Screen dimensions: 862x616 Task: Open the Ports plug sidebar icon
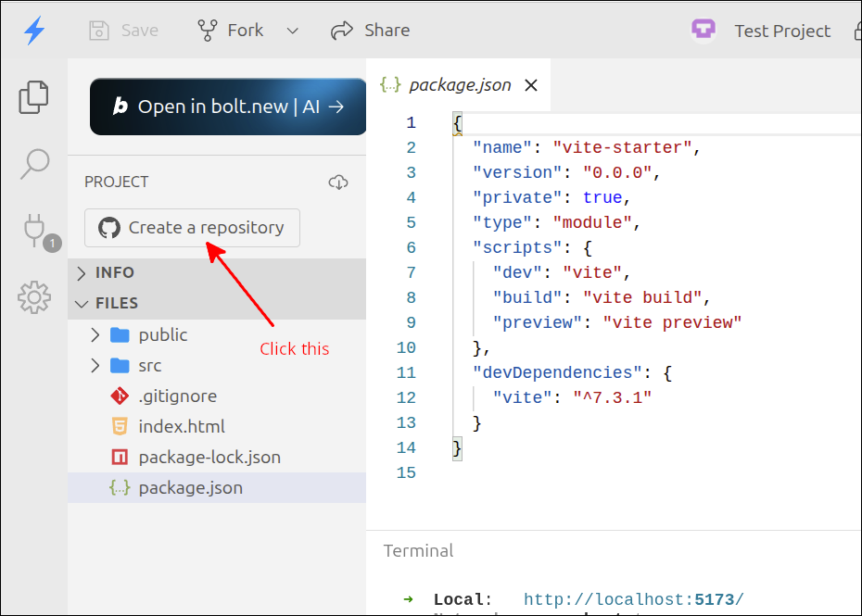coord(34,230)
